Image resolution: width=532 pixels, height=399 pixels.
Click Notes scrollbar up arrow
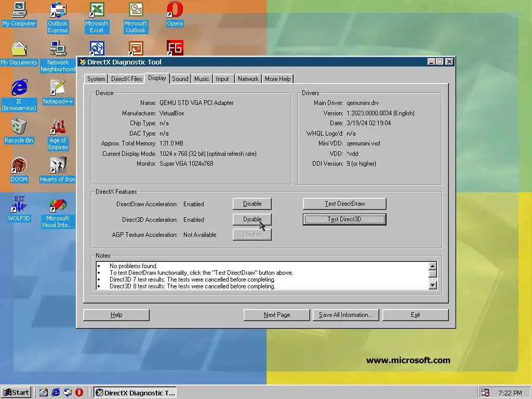coord(432,266)
